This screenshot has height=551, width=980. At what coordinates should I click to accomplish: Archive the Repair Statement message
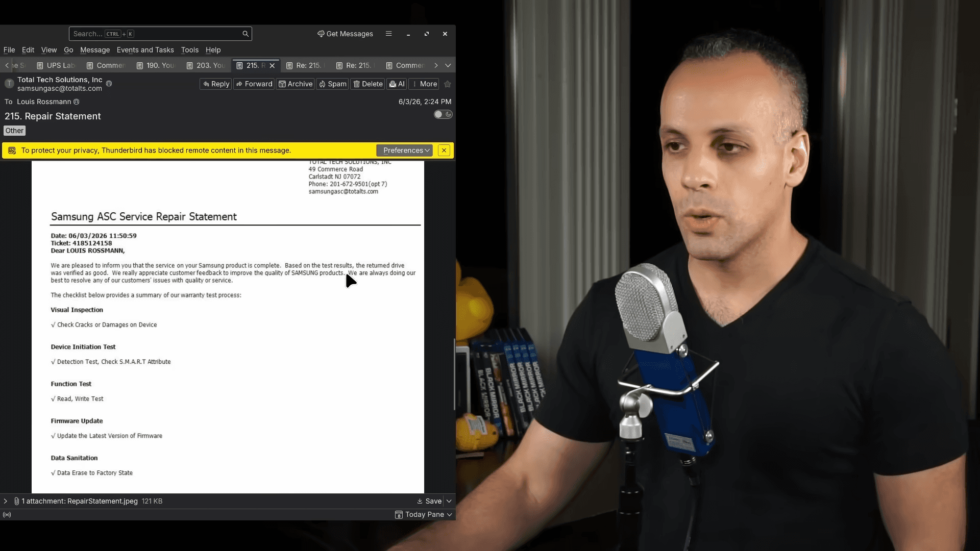click(x=296, y=84)
